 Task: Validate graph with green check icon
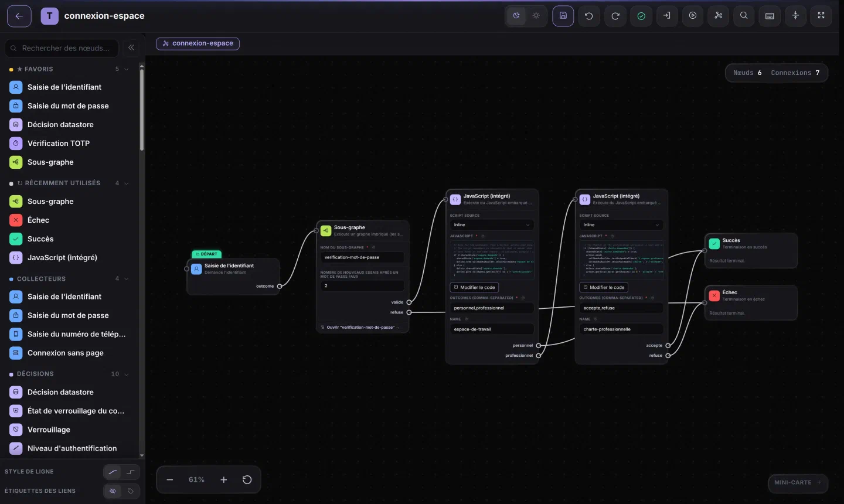pos(641,16)
